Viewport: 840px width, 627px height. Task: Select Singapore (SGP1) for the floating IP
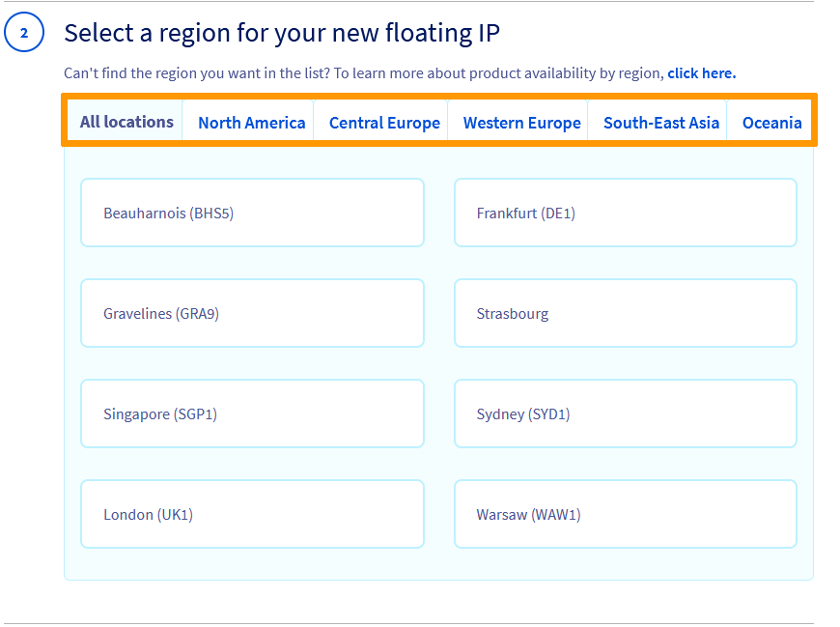click(x=252, y=413)
